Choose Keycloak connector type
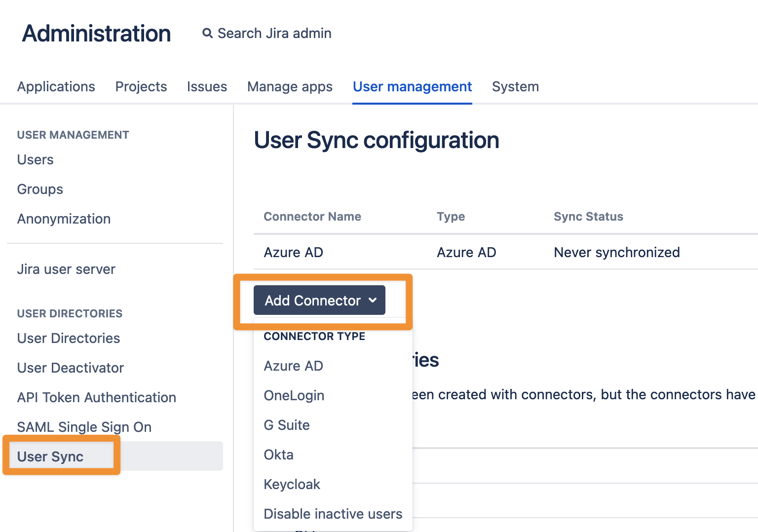The image size is (758, 532). (x=292, y=484)
